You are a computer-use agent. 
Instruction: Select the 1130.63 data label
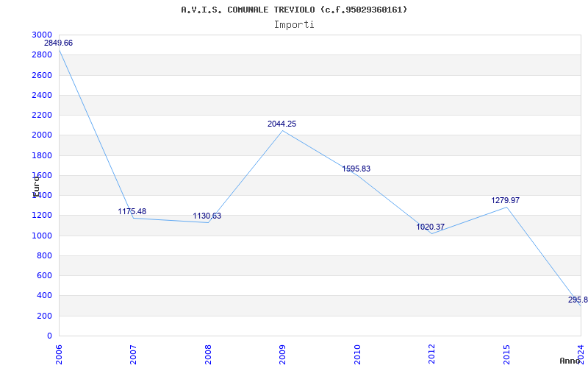[x=207, y=216]
